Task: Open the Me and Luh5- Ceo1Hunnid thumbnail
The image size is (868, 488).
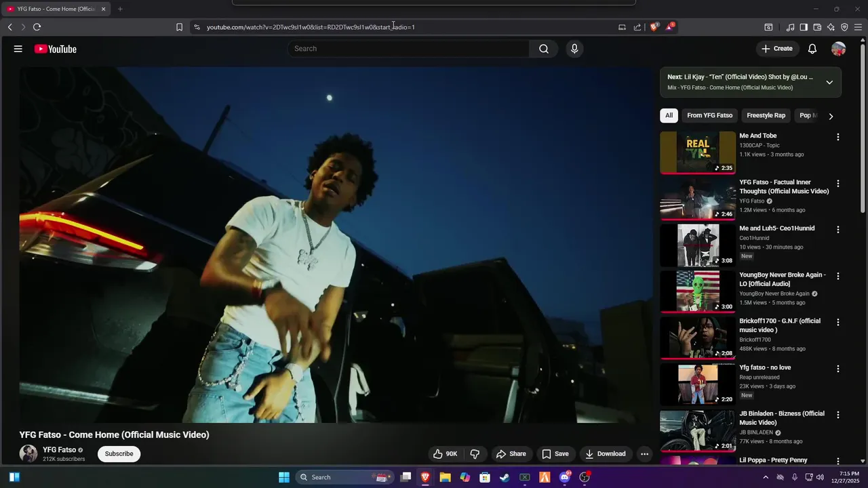Action: pos(698,245)
